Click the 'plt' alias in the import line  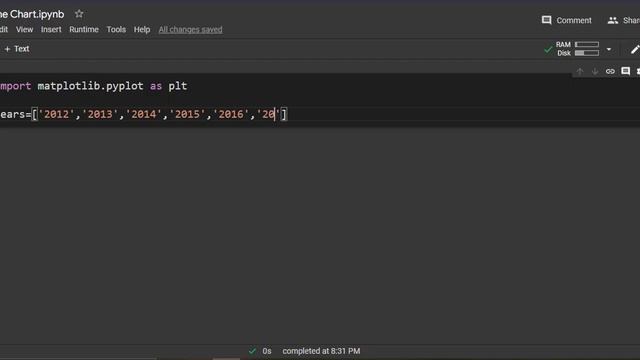click(178, 86)
